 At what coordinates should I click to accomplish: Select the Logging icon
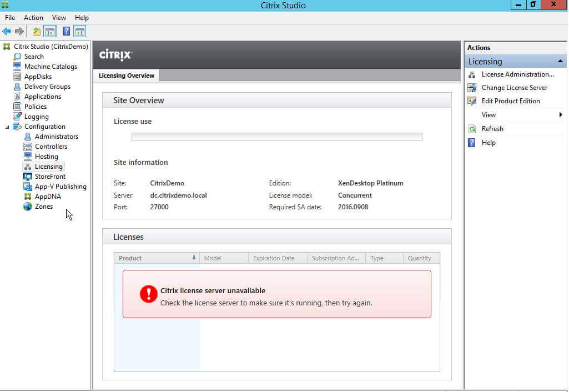click(x=17, y=117)
